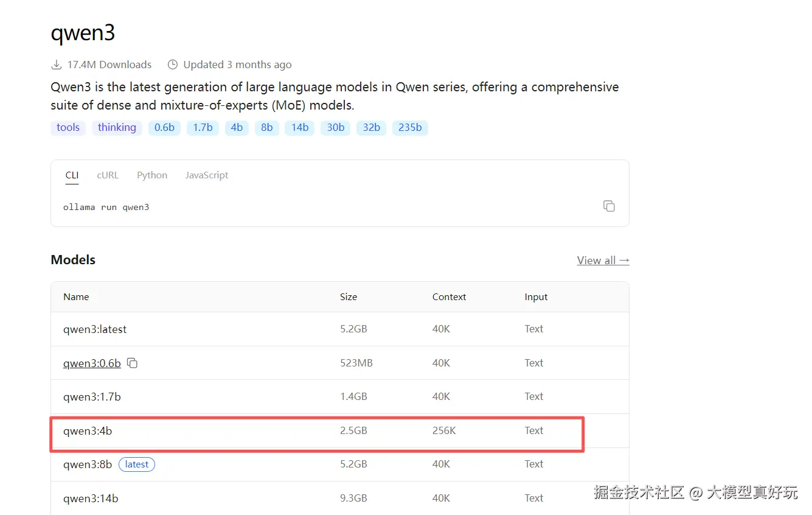Open the qwen3:latest model
The image size is (812, 515).
coord(95,329)
